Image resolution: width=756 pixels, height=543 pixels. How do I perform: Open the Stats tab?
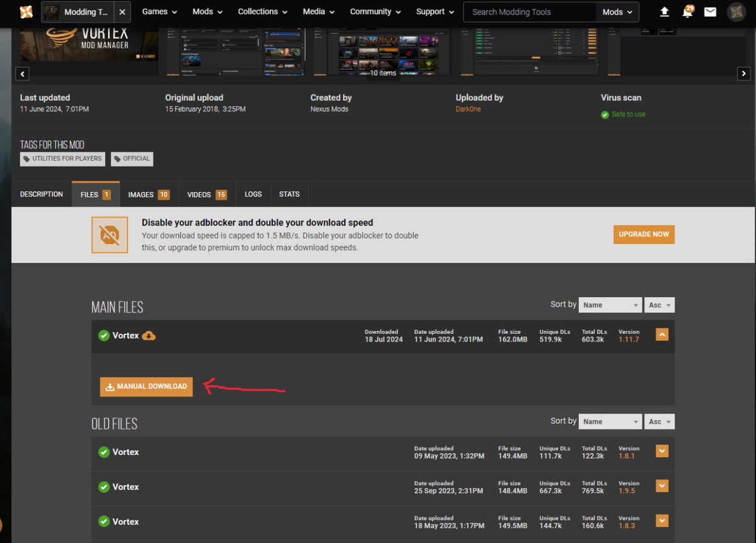tap(289, 194)
